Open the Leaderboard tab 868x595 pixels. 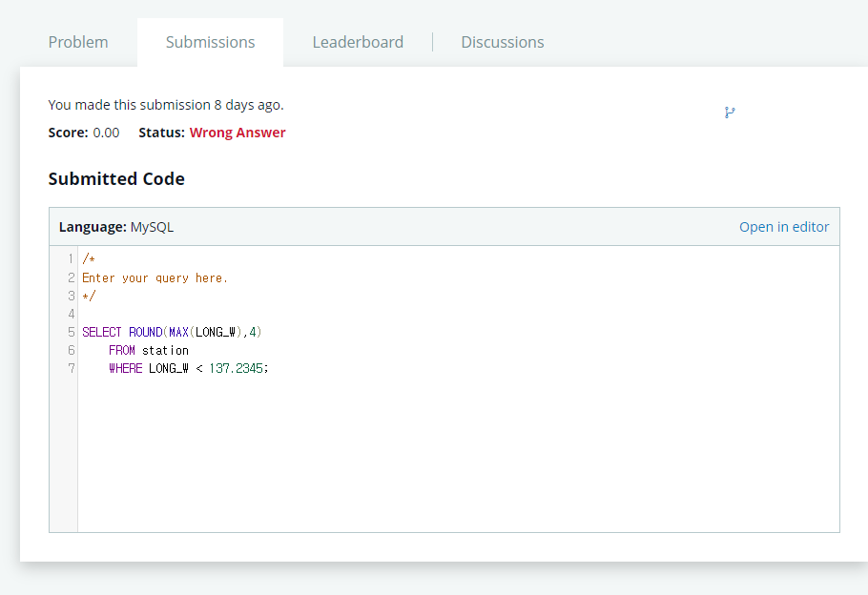(x=358, y=42)
